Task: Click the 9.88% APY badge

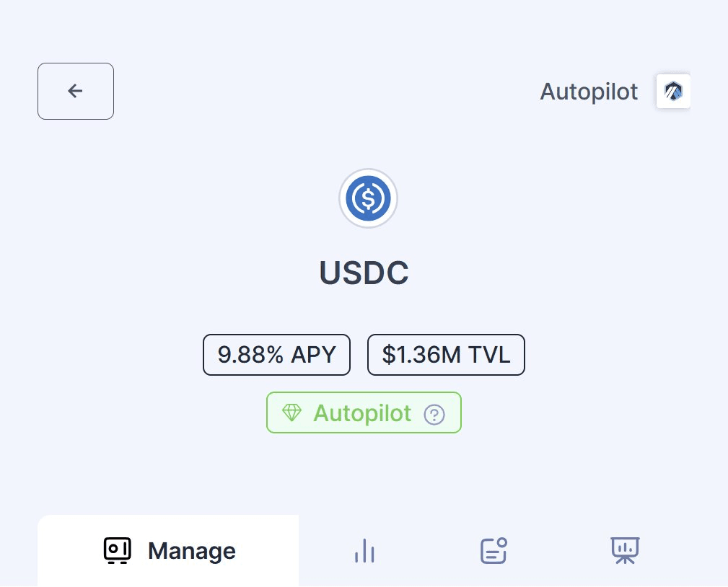Action: [x=276, y=355]
